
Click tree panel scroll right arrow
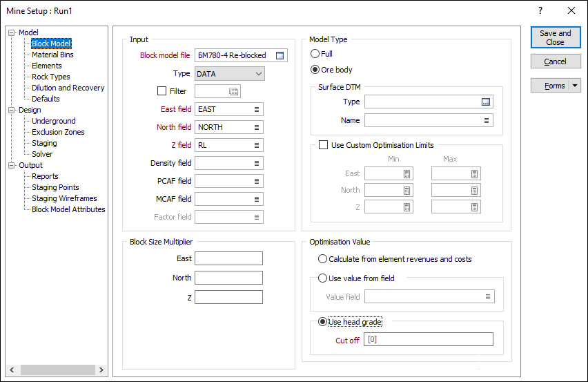pyautogui.click(x=101, y=370)
